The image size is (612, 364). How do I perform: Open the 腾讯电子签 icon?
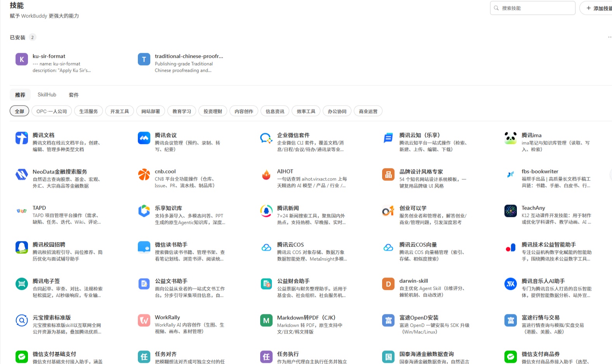pyautogui.click(x=22, y=284)
